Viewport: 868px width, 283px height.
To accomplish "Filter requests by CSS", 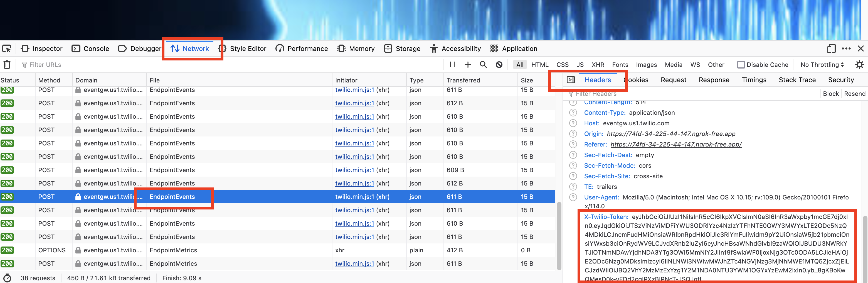I will point(562,65).
